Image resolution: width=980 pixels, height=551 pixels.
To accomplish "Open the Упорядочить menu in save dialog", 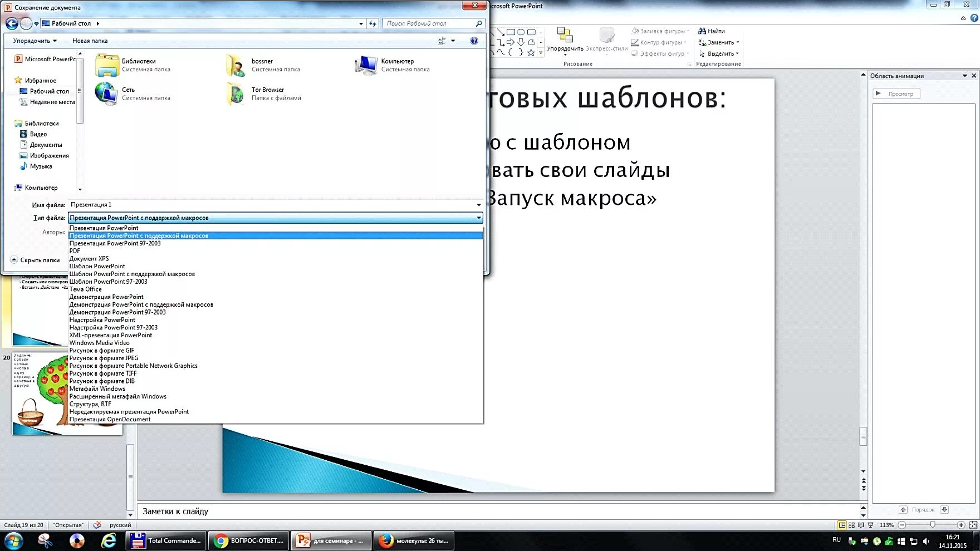I will pyautogui.click(x=35, y=41).
